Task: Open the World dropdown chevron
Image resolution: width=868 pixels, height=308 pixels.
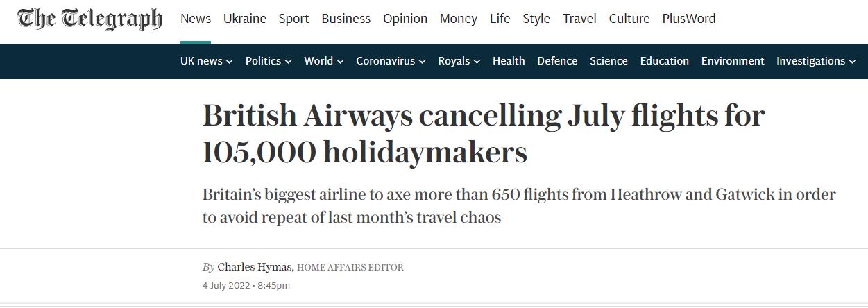Action: click(x=340, y=61)
